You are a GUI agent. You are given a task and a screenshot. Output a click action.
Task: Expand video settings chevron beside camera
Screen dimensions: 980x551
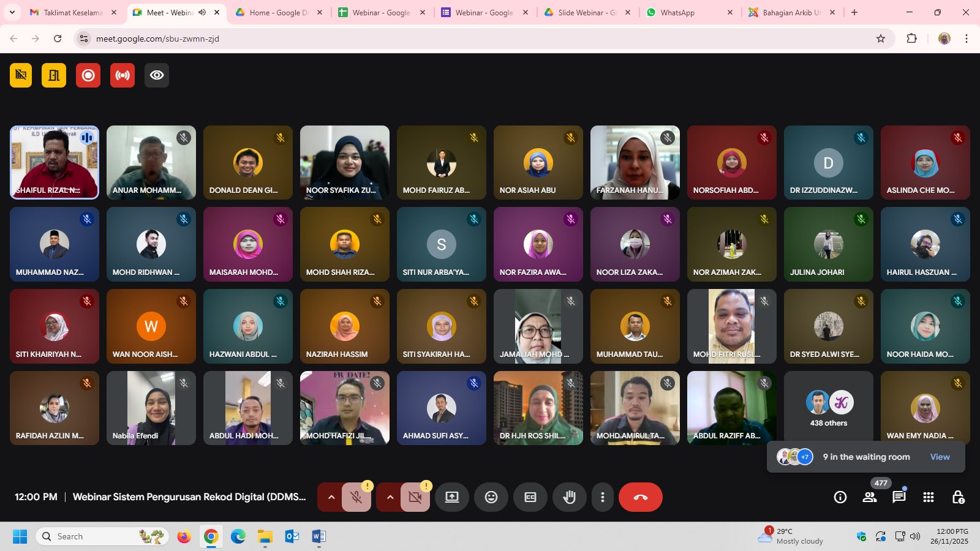[390, 497]
